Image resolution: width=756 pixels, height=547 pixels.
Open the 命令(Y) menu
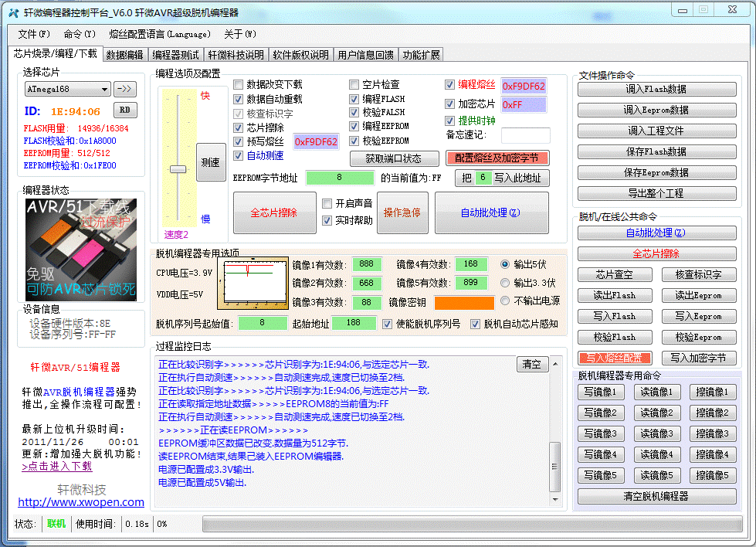(80, 34)
